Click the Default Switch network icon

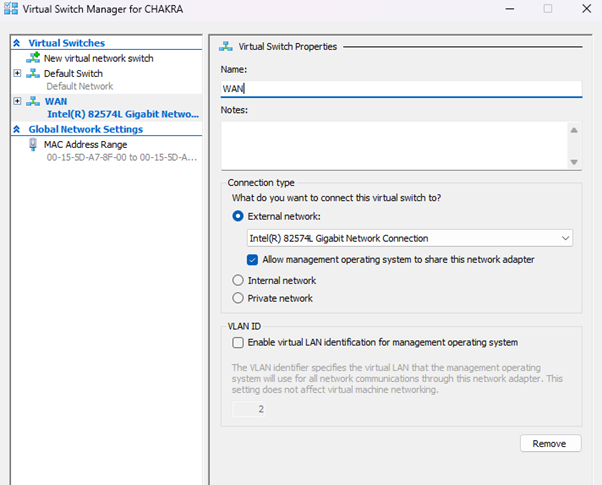[x=33, y=73]
